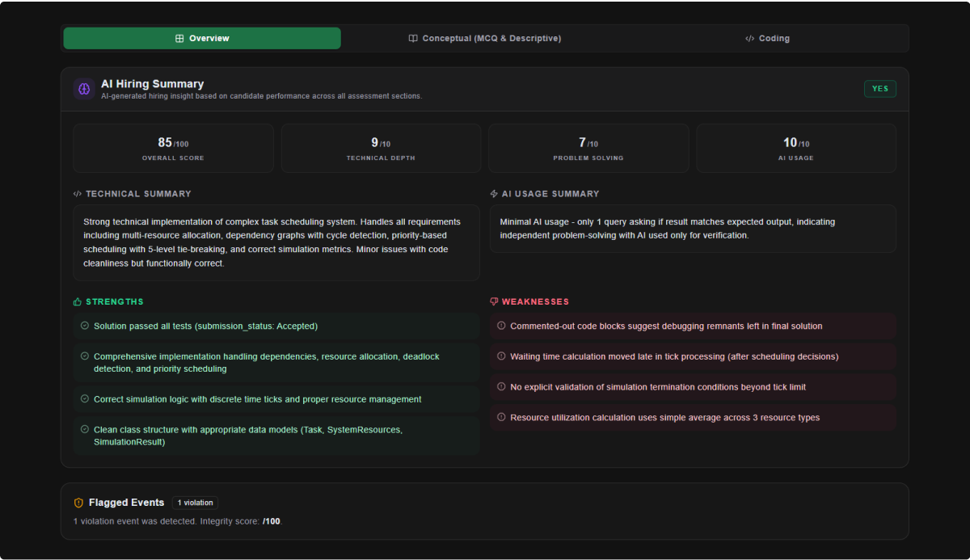Click the lightning bolt icon by AI Usage Summary

coord(494,194)
